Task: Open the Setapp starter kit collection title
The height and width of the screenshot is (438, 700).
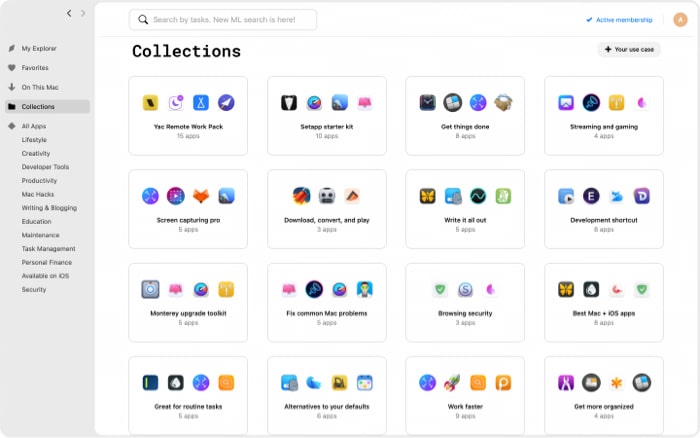Action: click(327, 127)
